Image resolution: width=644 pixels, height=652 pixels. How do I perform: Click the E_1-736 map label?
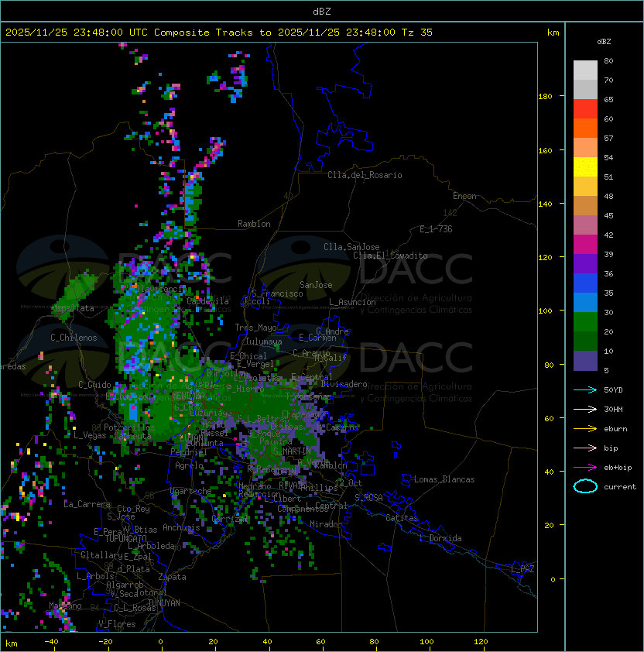436,229
